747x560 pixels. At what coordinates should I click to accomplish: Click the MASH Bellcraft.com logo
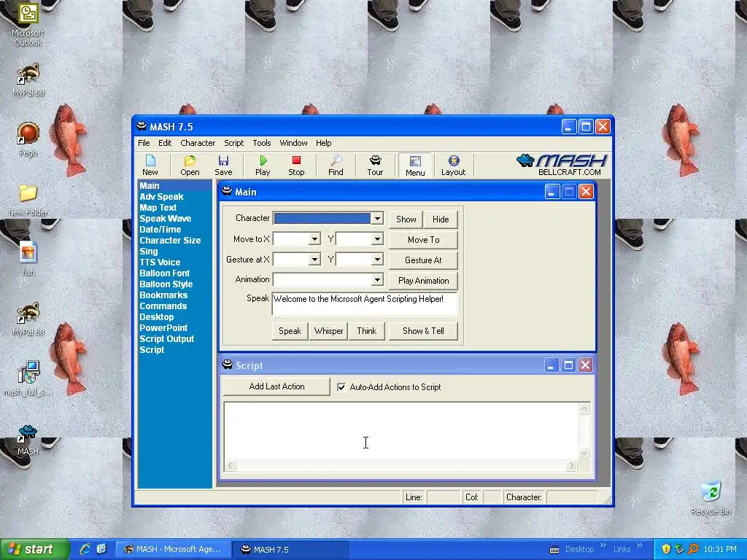pos(562,165)
